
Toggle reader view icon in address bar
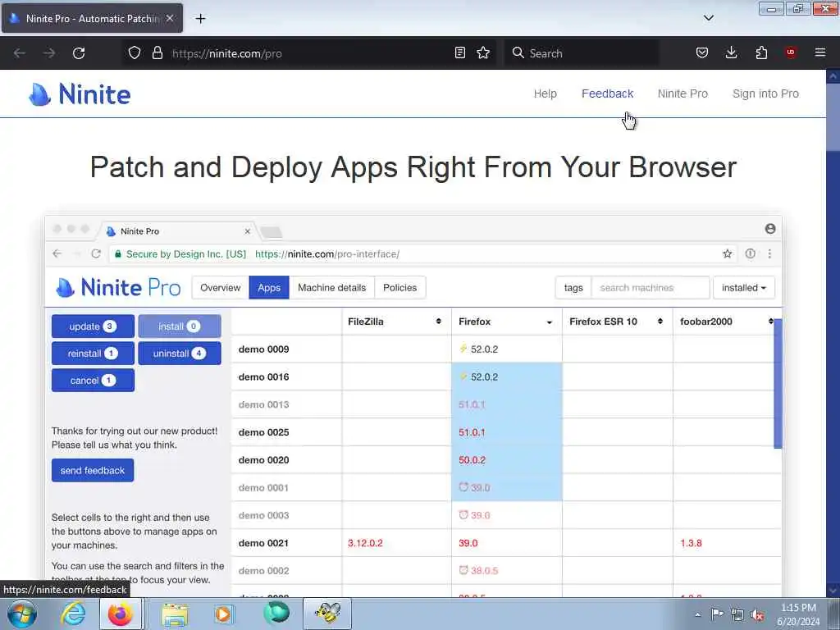[459, 52]
